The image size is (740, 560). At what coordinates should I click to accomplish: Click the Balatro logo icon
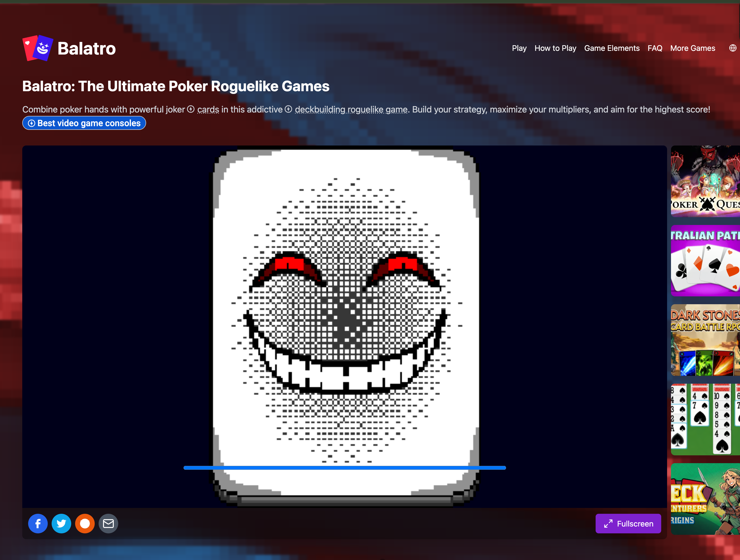click(x=38, y=48)
